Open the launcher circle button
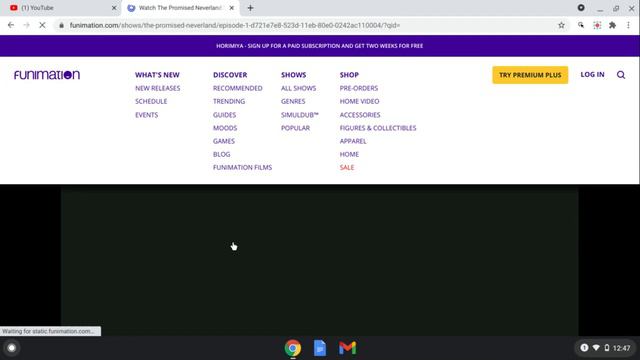The height and width of the screenshot is (360, 640). pos(11,348)
